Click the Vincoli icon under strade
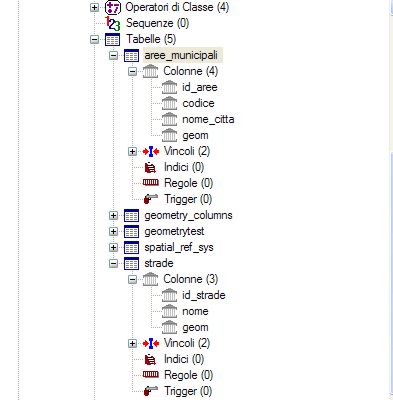This screenshot has height=400, width=393. click(x=151, y=343)
